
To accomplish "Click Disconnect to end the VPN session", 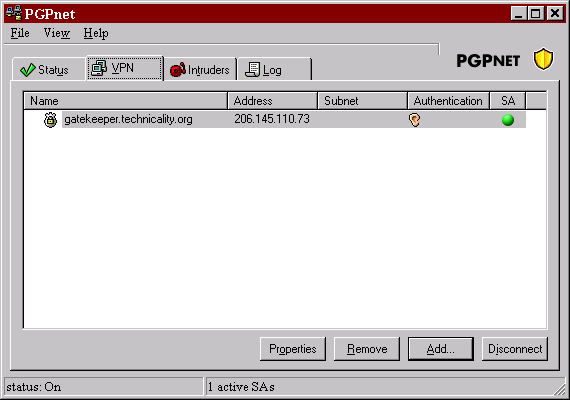I will tap(515, 349).
